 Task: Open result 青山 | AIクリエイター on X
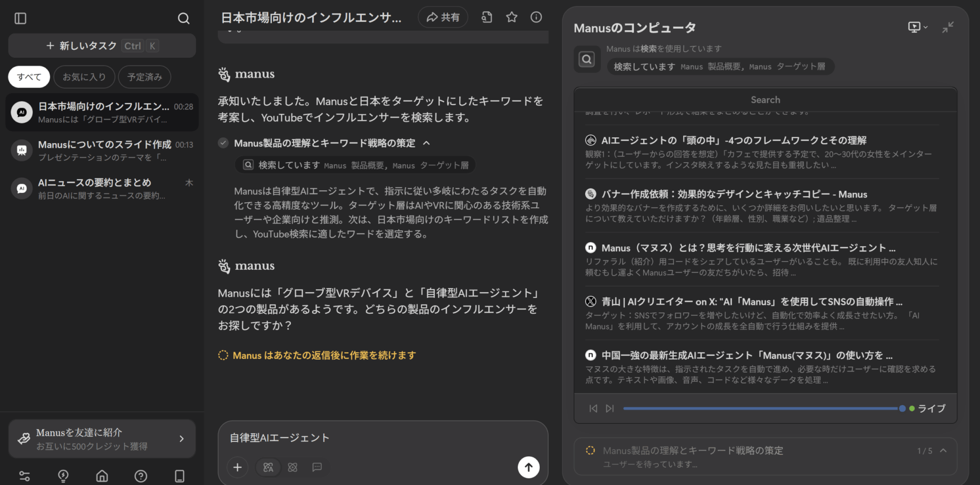pos(752,302)
